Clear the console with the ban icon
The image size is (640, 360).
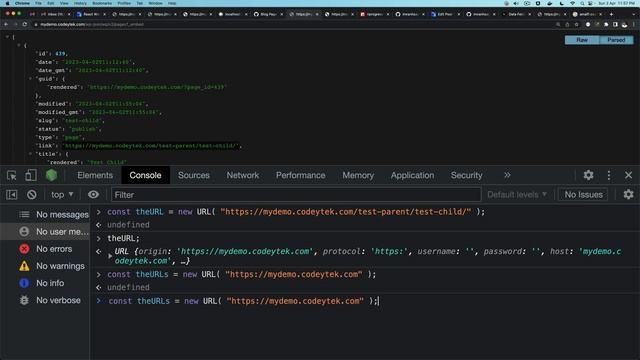coord(32,195)
